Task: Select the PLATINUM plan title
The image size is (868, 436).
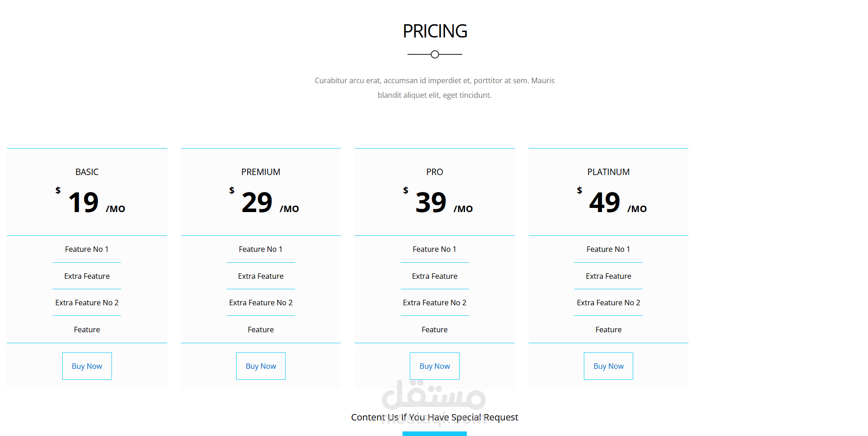Action: [609, 172]
